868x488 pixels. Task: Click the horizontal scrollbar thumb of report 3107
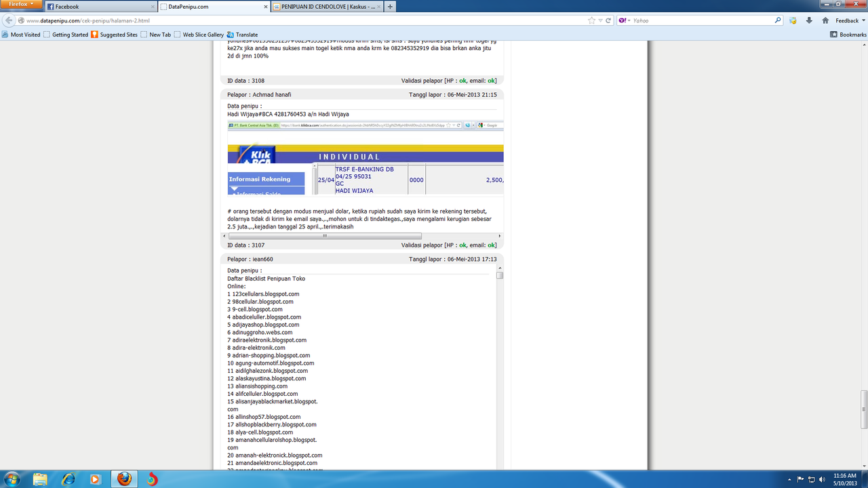click(x=325, y=236)
